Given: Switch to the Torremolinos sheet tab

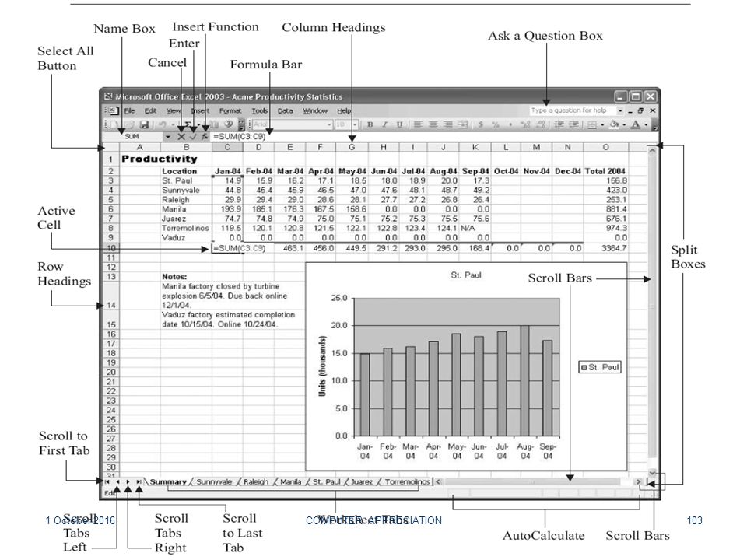Looking at the screenshot, I should 407,482.
